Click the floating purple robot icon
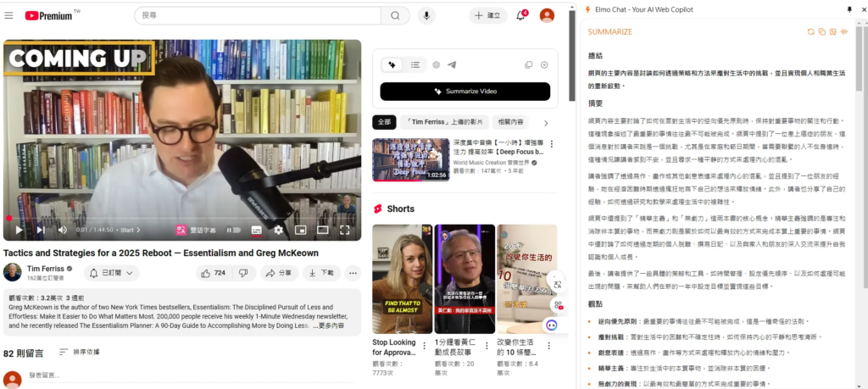The image size is (868, 389). coord(551,325)
